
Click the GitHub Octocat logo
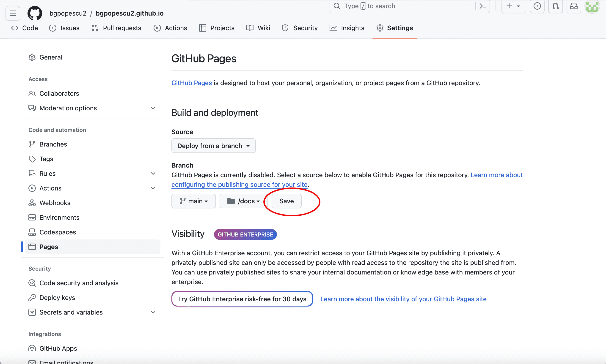[35, 13]
